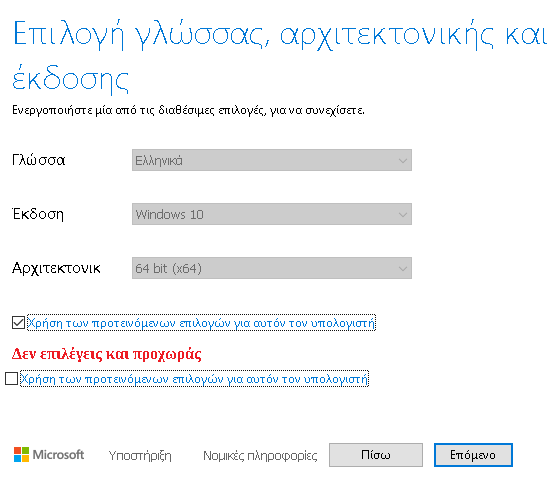Click the page title Επιλογή γλώσσας heading

280,56
